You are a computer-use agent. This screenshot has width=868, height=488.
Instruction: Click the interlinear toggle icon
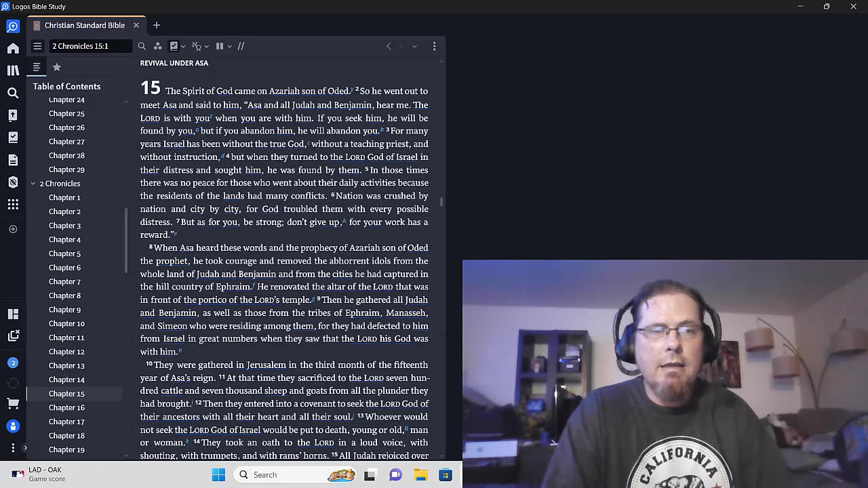coord(197,46)
